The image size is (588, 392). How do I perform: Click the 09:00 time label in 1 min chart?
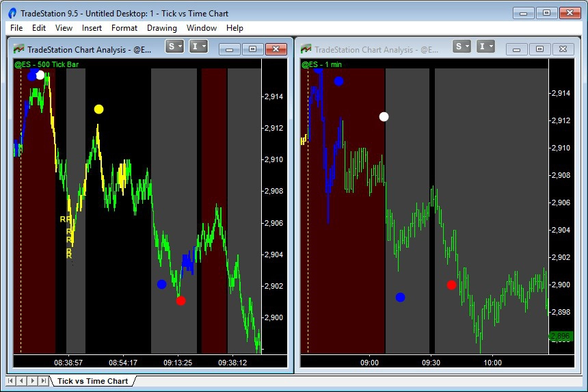[369, 363]
